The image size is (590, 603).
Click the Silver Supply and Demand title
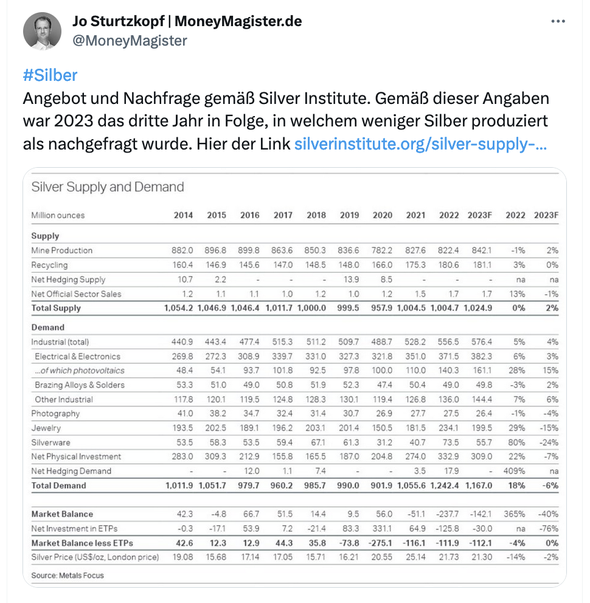[108, 187]
